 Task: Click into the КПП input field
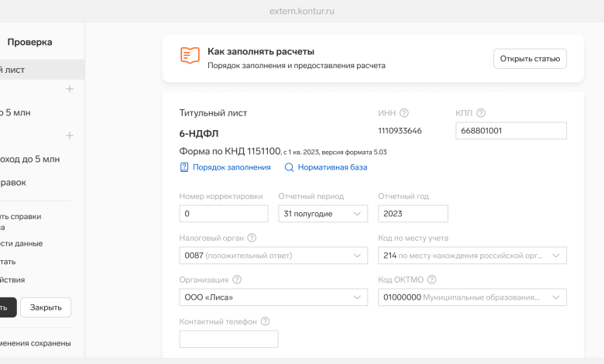point(511,131)
